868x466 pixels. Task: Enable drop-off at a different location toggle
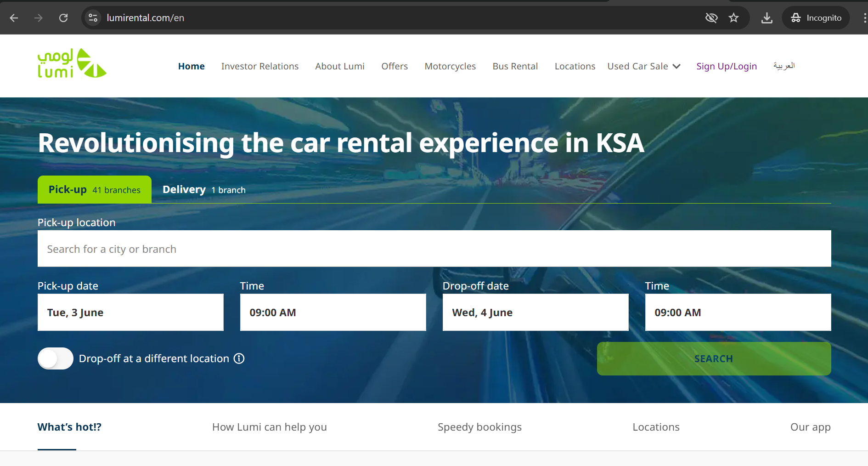pyautogui.click(x=56, y=358)
